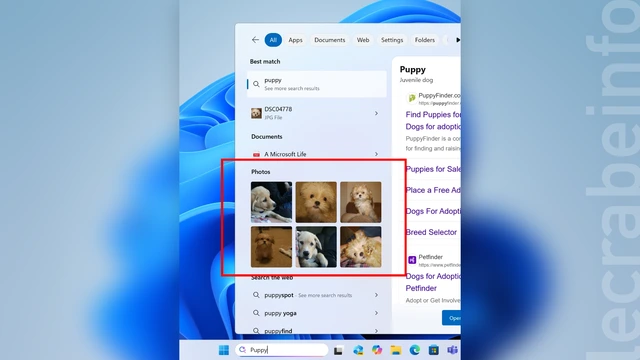Expand the puppy yoga suggestion arrow
This screenshot has width=640, height=360.
(x=376, y=313)
